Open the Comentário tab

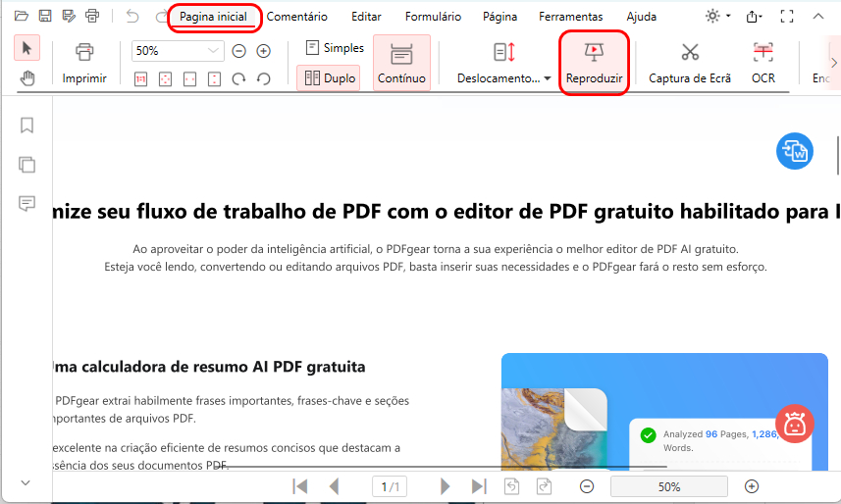pos(296,17)
